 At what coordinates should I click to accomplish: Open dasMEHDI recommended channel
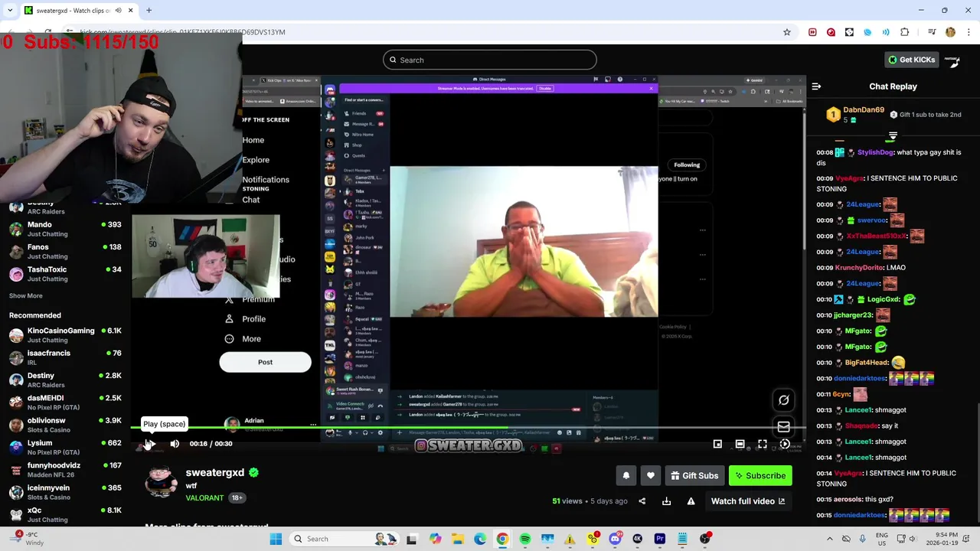pyautogui.click(x=65, y=403)
